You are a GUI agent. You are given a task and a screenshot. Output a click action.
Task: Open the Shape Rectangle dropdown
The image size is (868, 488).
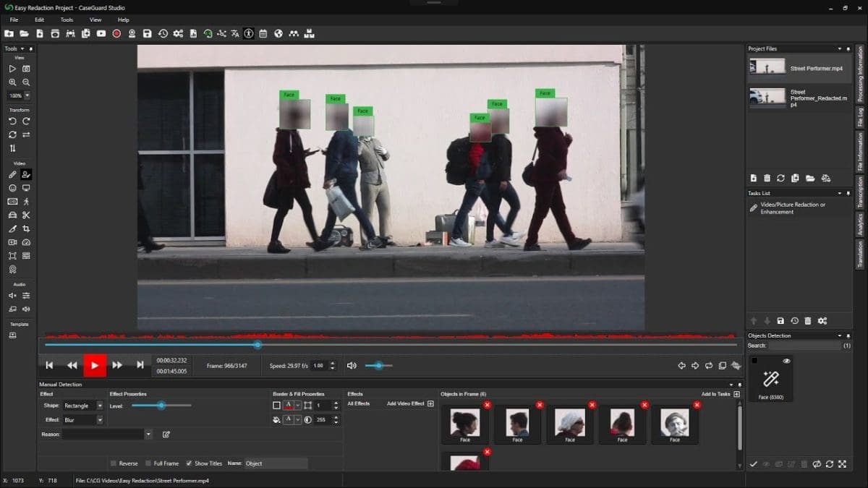click(x=82, y=406)
